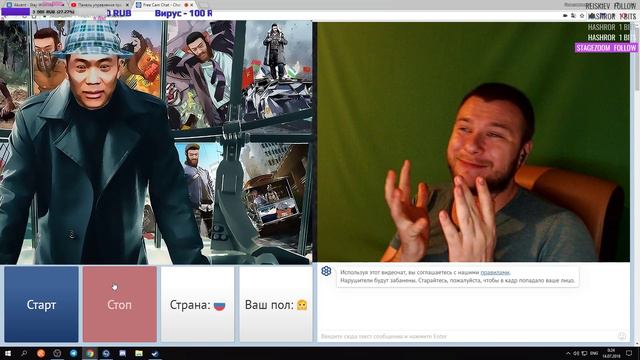The image size is (640, 360).
Task: Click your own webcam video feed
Action: pos(473,142)
